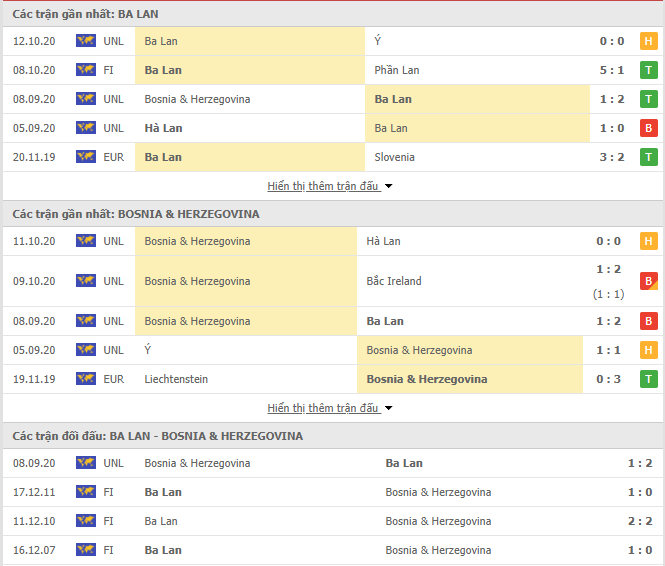Click the dropdown arrow after the first Hiển thị thêm trận đấu

[x=388, y=186]
